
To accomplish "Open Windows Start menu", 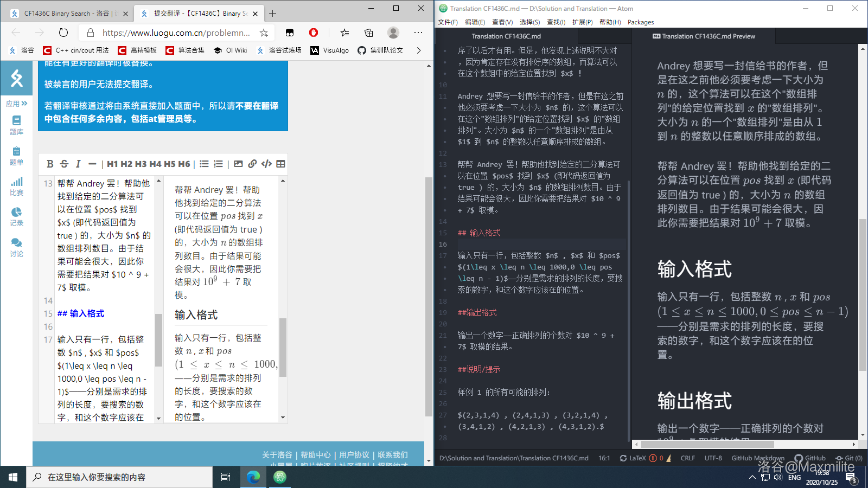I will pos(13,477).
